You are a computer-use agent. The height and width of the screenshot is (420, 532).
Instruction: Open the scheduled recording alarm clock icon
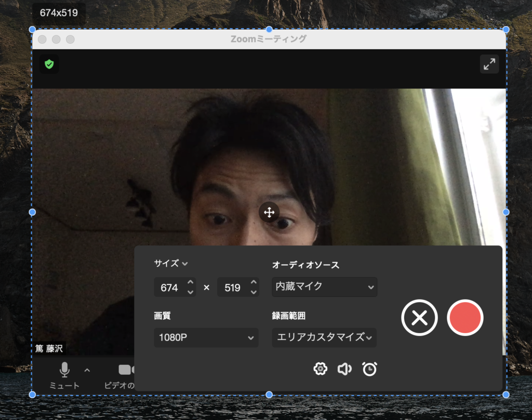tap(369, 369)
